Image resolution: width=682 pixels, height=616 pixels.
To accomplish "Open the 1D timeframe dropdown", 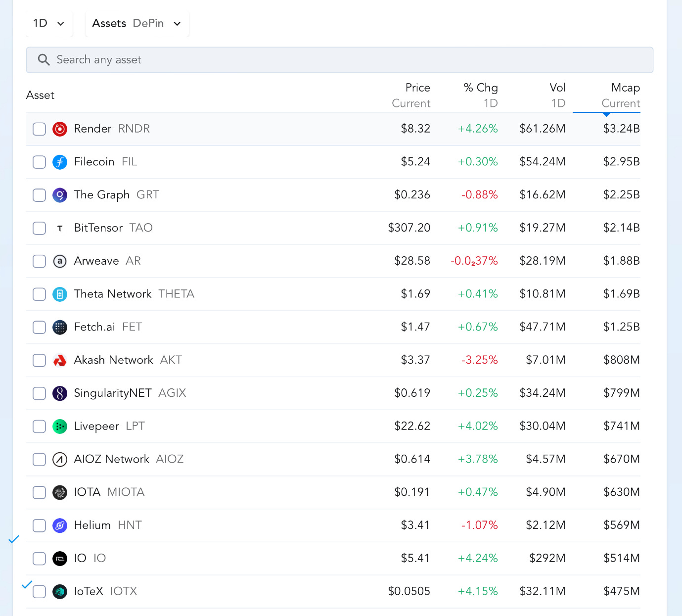I will [49, 23].
